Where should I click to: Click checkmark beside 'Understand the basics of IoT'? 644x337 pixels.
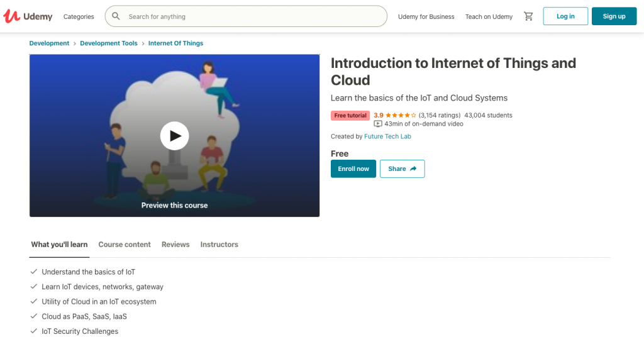[34, 272]
